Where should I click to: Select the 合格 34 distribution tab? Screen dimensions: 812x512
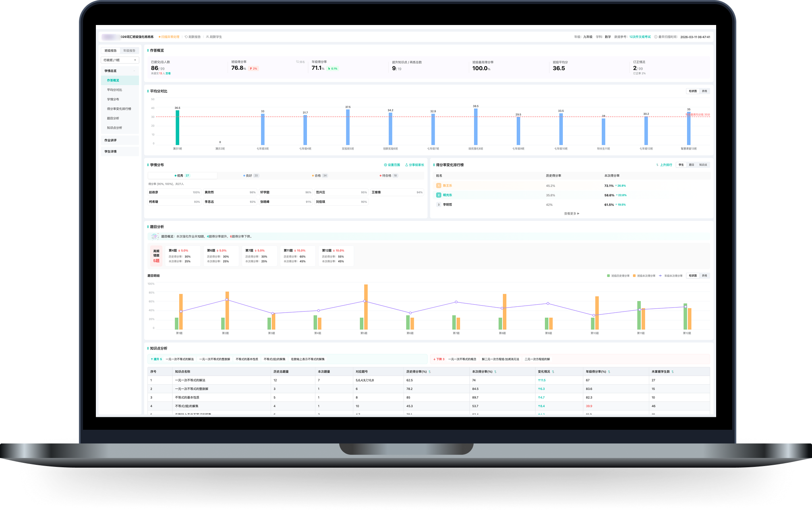(320, 176)
